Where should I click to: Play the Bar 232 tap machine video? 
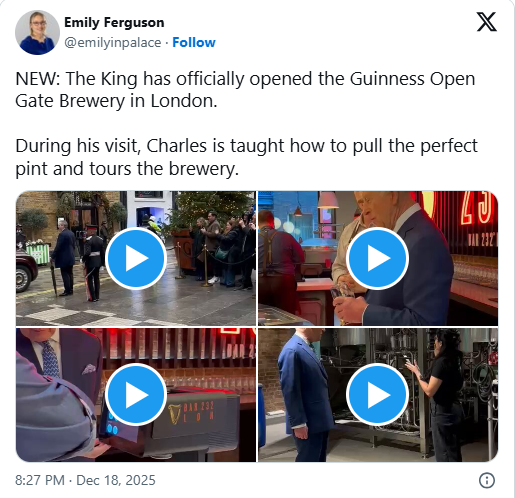click(x=136, y=394)
